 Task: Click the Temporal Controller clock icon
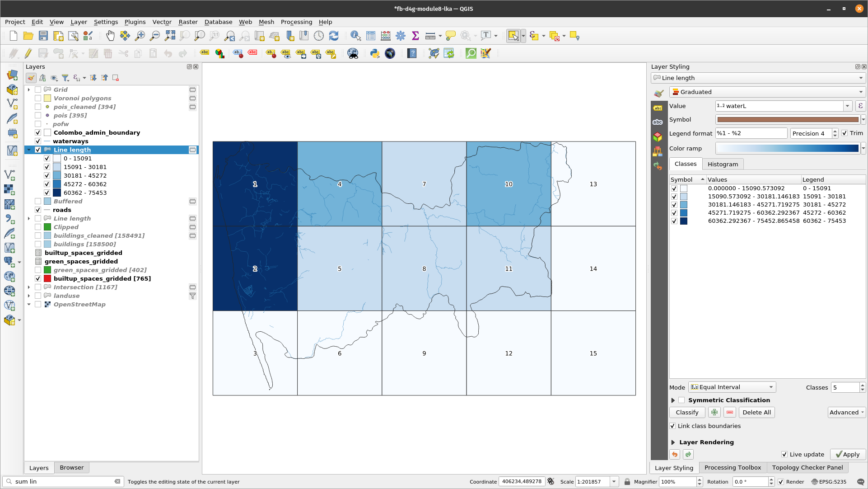tap(319, 36)
